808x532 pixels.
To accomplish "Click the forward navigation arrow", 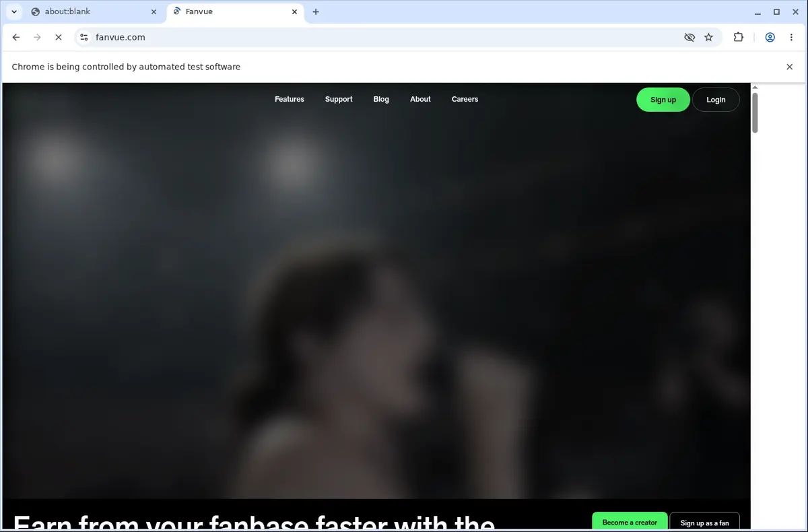I will (38, 38).
